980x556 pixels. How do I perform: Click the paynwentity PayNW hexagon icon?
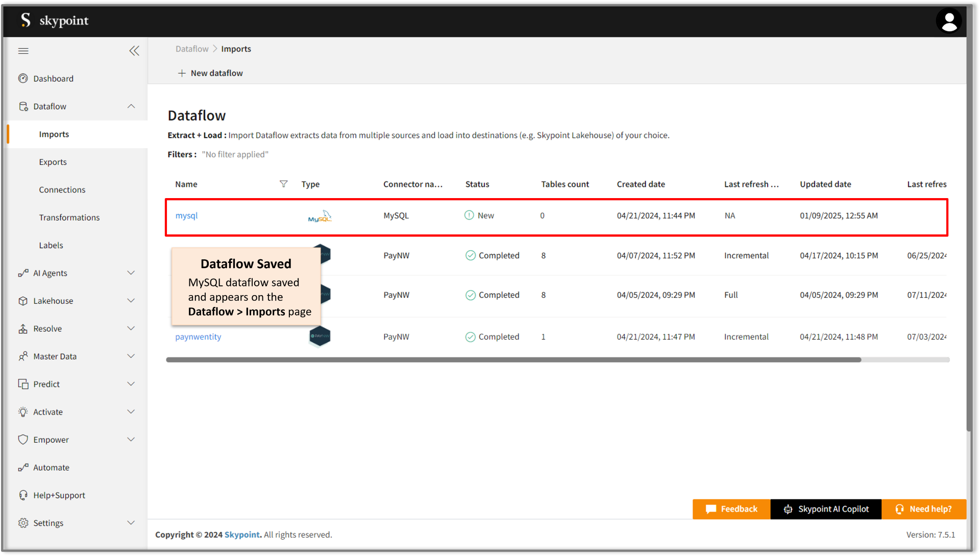pyautogui.click(x=320, y=336)
